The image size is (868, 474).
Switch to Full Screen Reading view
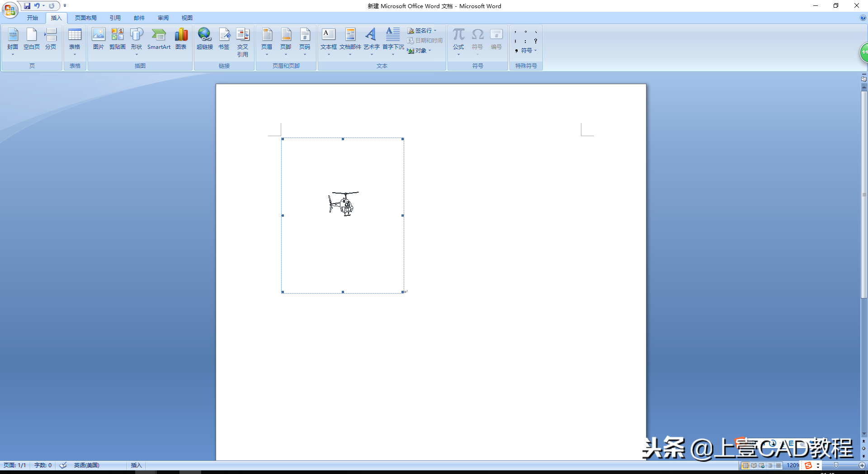(754, 465)
